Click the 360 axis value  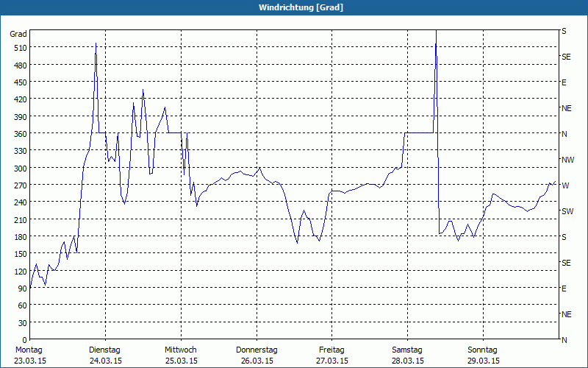21,134
